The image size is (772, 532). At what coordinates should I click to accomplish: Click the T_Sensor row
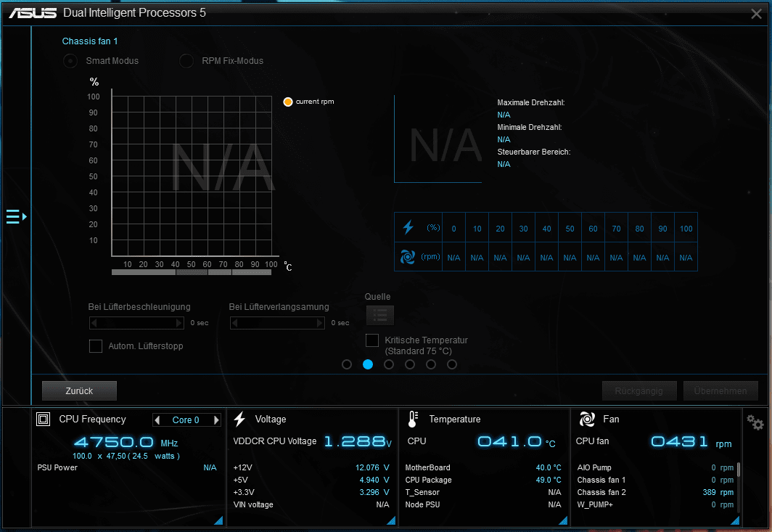click(x=483, y=492)
